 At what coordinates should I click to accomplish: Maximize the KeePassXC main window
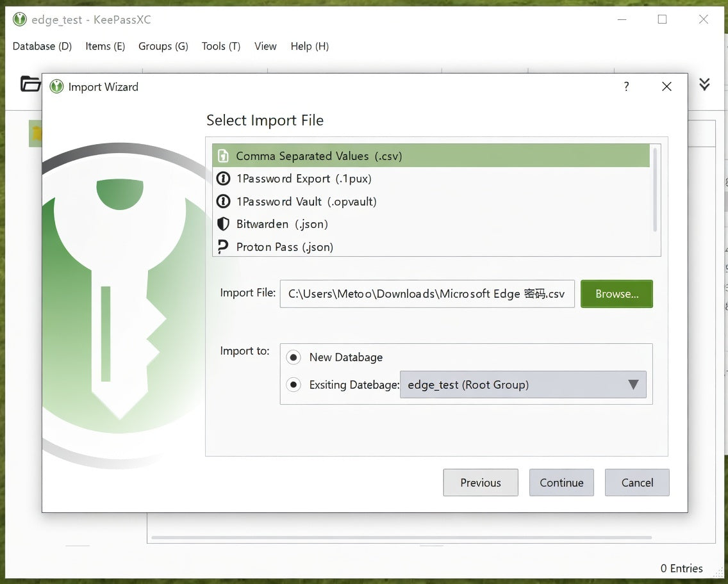(x=663, y=19)
